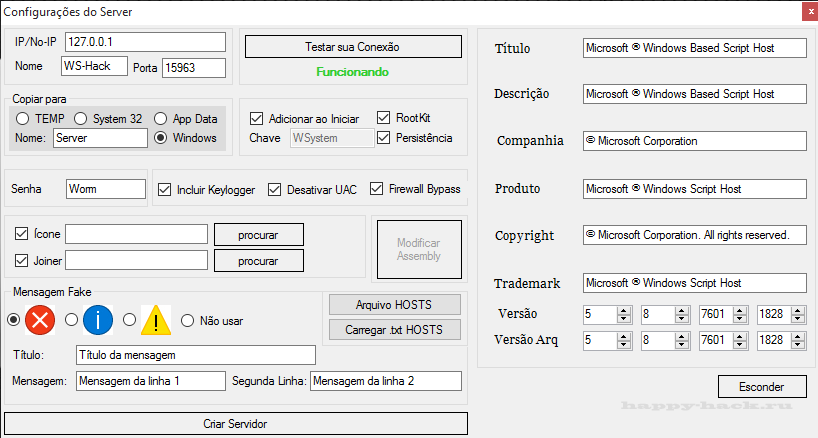Toggle the RootKit checkbox
The height and width of the screenshot is (438, 818).
click(x=383, y=117)
